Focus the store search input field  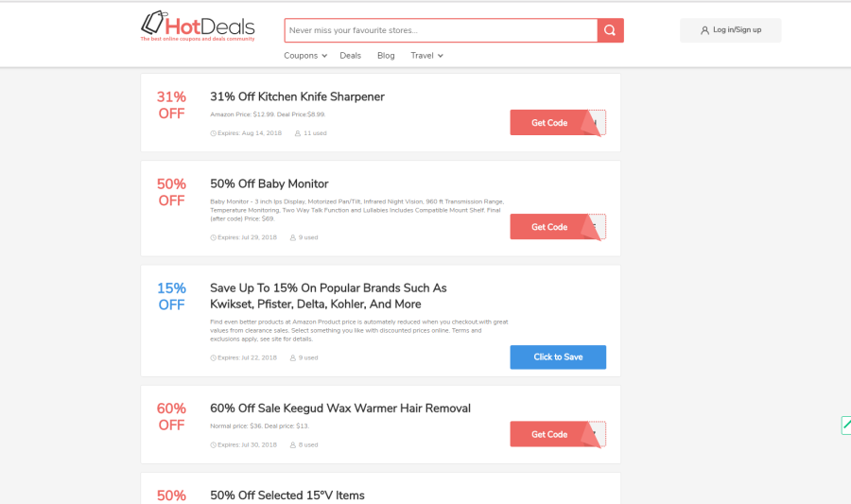point(441,30)
